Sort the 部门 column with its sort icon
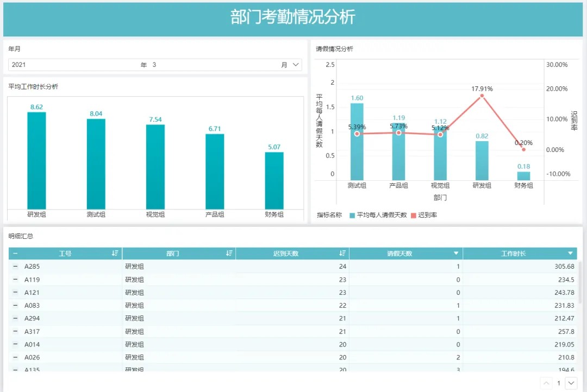587x392 pixels. [229, 253]
